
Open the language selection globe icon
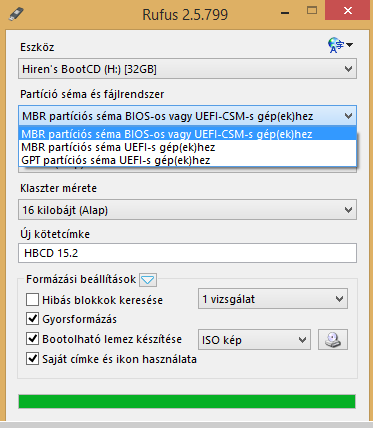340,45
